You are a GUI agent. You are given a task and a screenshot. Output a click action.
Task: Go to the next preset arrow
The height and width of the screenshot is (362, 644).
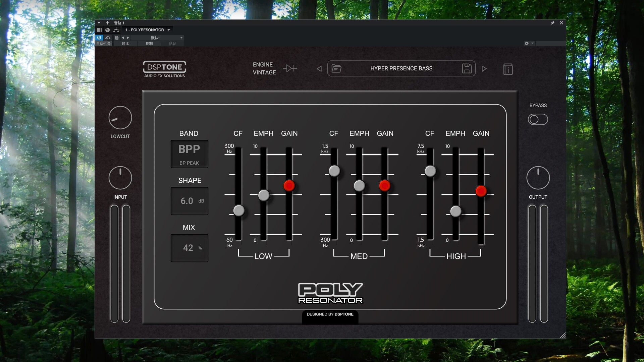click(x=484, y=69)
